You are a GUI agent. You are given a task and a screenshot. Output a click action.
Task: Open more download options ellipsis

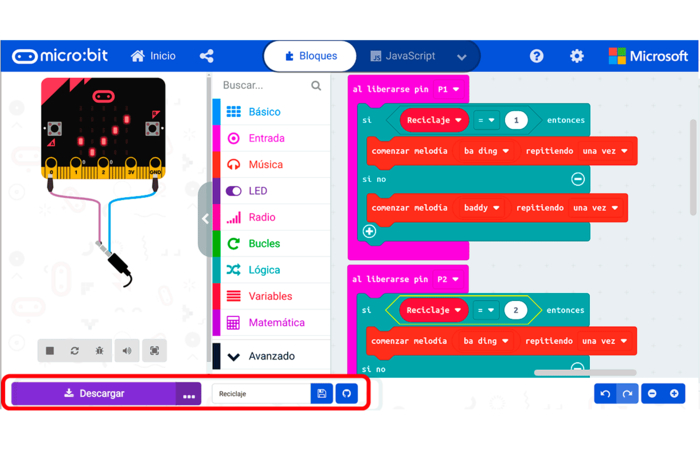(189, 394)
